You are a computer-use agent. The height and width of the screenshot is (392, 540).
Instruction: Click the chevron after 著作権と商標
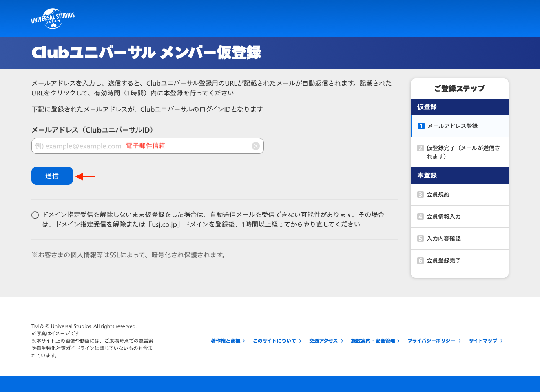(x=244, y=341)
